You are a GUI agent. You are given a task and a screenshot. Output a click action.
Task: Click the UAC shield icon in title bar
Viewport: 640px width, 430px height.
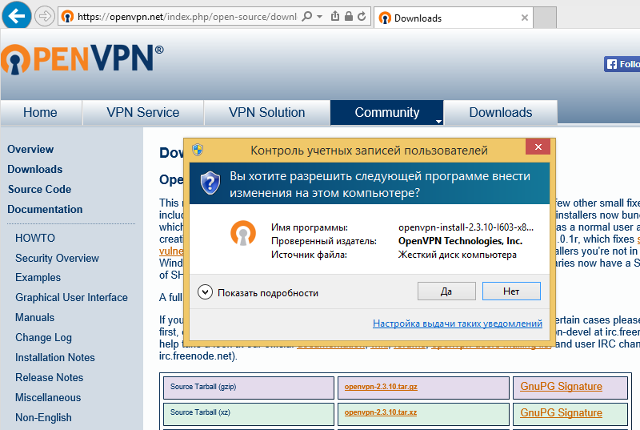tap(198, 150)
